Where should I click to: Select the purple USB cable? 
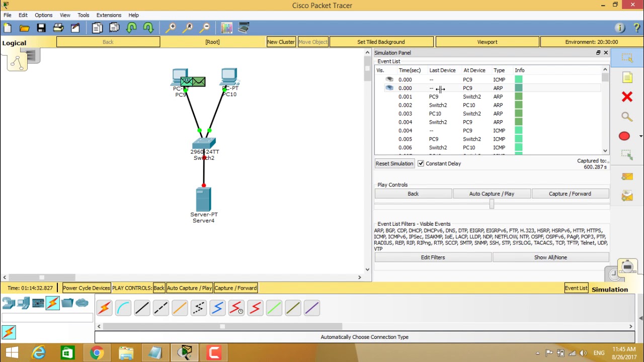312,308
